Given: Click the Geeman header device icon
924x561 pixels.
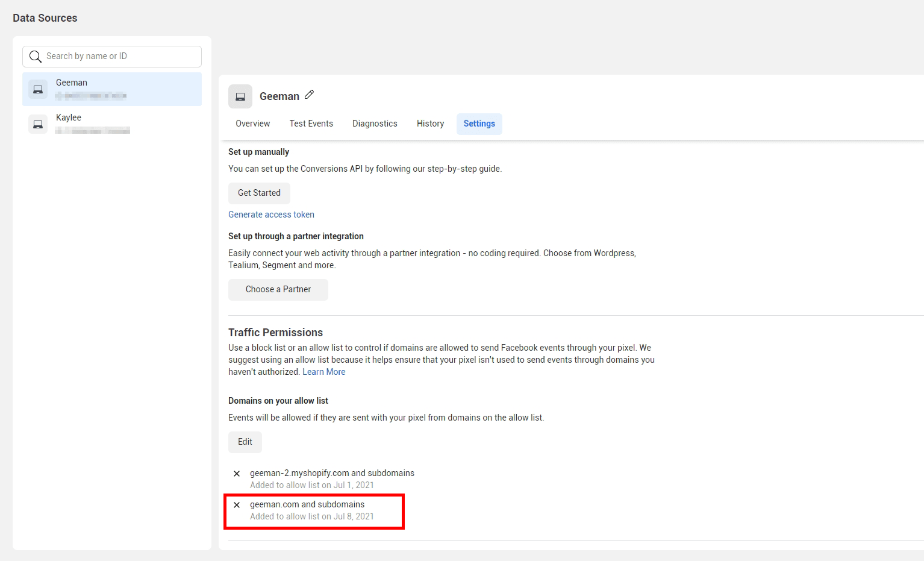Looking at the screenshot, I should (240, 96).
